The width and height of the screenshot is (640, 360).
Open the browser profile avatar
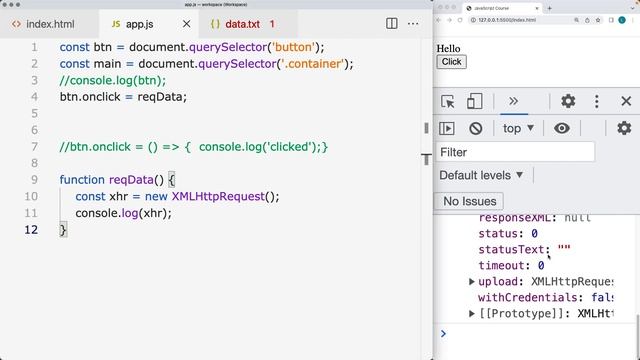click(x=622, y=20)
